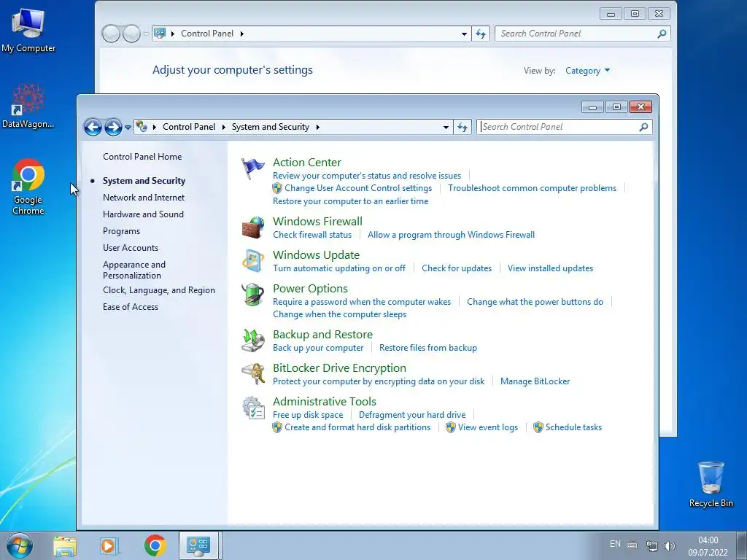This screenshot has height=560, width=747.
Task: Open the Windows Start menu
Action: [20, 545]
